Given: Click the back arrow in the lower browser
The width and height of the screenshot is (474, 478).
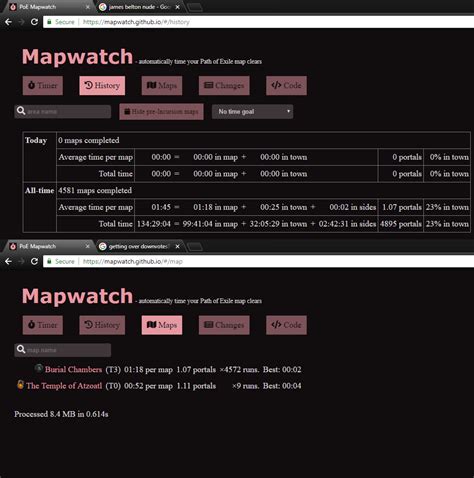Looking at the screenshot, I should pyautogui.click(x=8, y=261).
